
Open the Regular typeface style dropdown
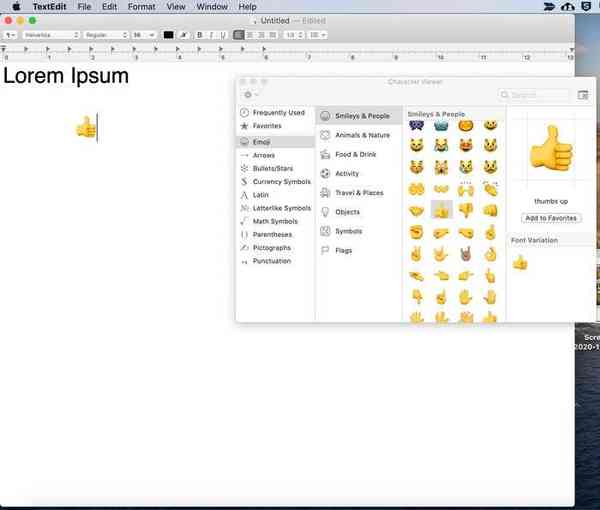tap(106, 35)
